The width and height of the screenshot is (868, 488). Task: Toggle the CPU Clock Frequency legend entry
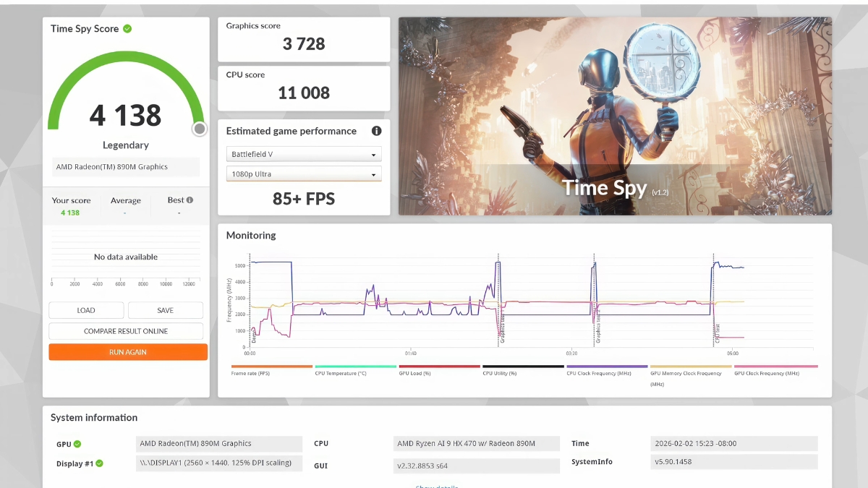point(608,370)
